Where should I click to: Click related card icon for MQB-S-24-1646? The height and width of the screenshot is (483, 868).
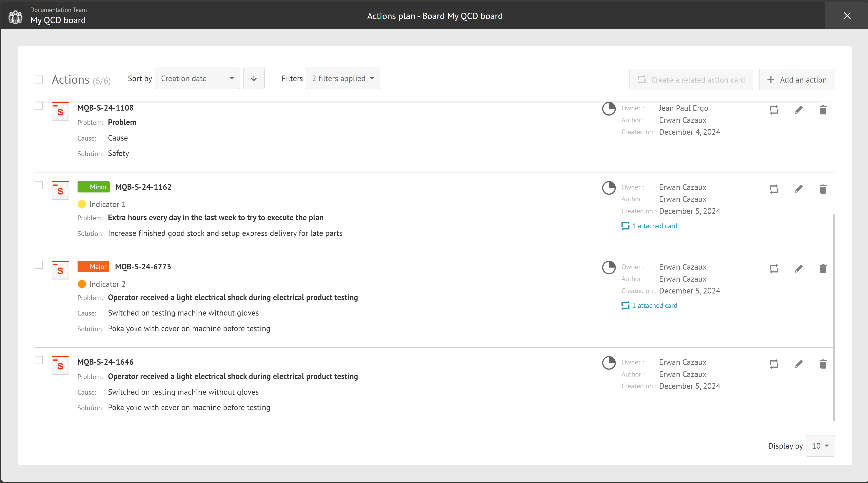774,364
